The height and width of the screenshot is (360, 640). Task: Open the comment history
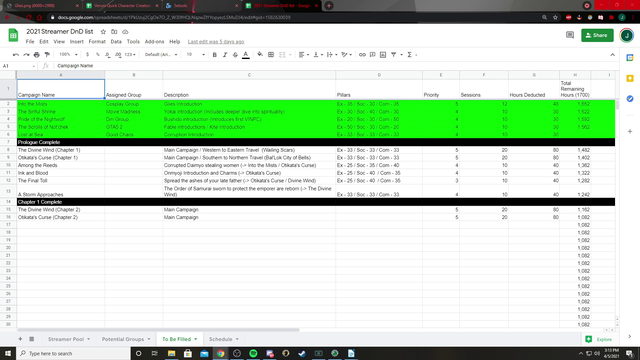click(x=570, y=36)
